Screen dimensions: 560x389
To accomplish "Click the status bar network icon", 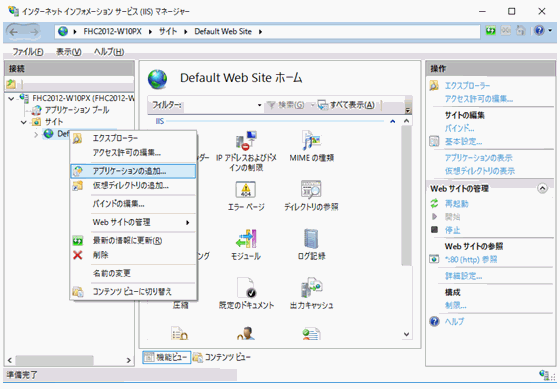I will [x=545, y=375].
